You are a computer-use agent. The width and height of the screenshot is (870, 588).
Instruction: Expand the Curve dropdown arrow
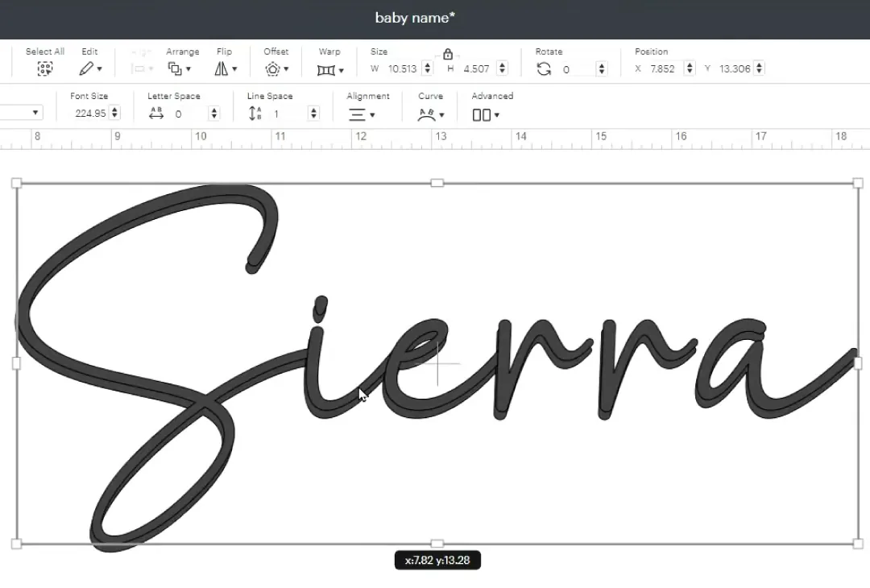coord(441,115)
